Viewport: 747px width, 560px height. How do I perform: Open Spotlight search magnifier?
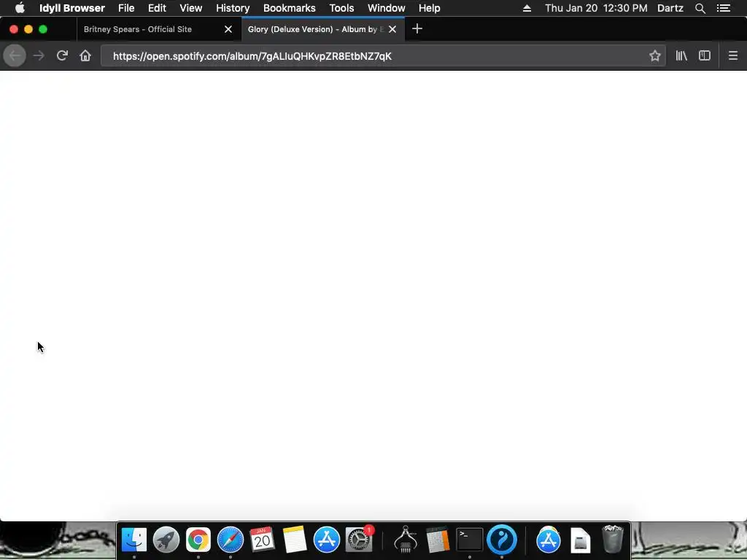coord(700,8)
